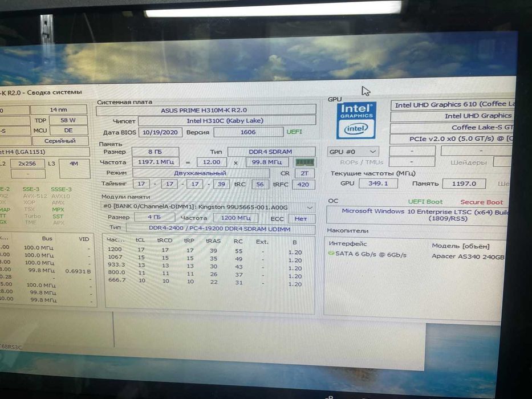Click the GPU clock 349.1 field
The width and height of the screenshot is (532, 399).
click(378, 183)
